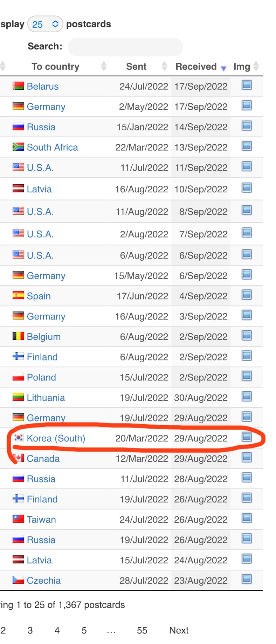This screenshot has width=276, height=644.
Task: Sort table by To country column
Action: pos(55,67)
